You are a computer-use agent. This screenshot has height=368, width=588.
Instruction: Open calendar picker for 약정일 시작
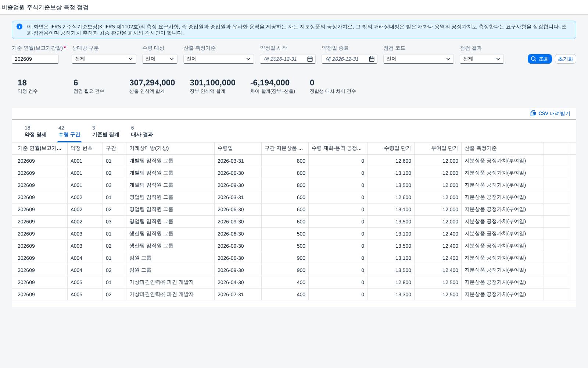pyautogui.click(x=310, y=59)
